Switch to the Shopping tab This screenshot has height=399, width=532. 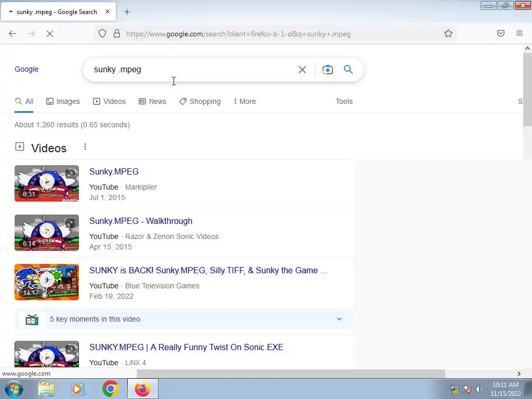click(200, 101)
